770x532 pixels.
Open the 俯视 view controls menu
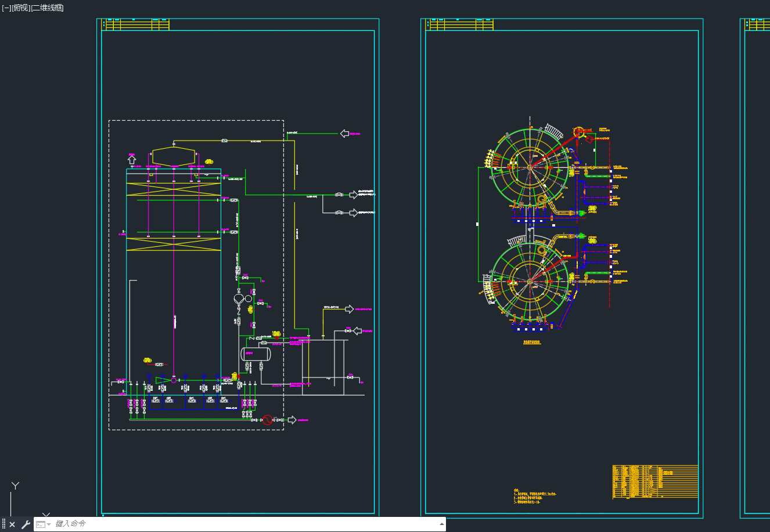(x=20, y=8)
